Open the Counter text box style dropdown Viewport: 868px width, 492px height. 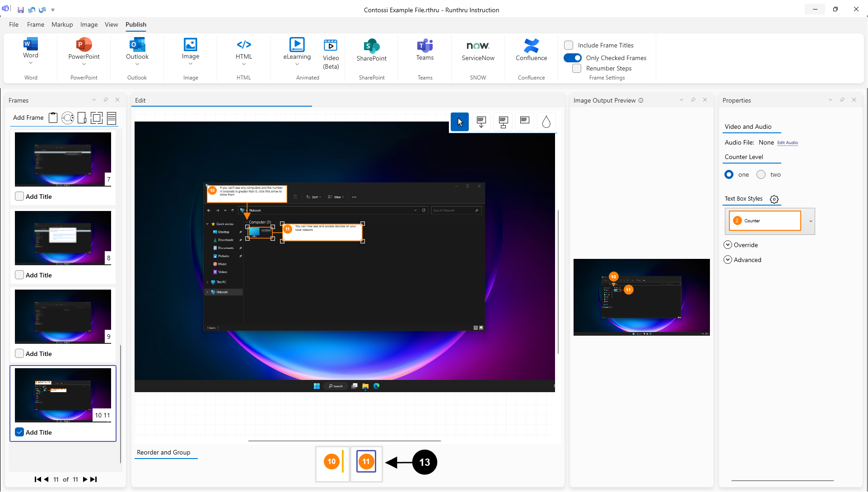tap(811, 221)
